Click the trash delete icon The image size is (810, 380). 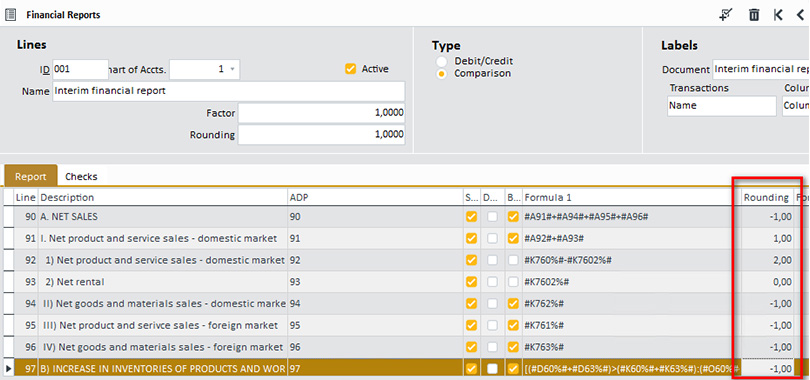pyautogui.click(x=754, y=14)
